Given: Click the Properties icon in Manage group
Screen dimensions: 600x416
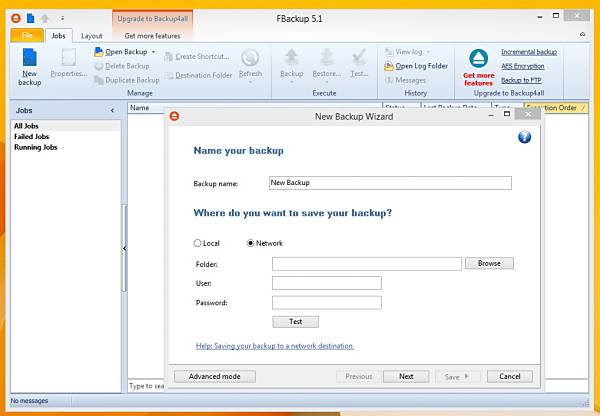Looking at the screenshot, I should pos(69,58).
